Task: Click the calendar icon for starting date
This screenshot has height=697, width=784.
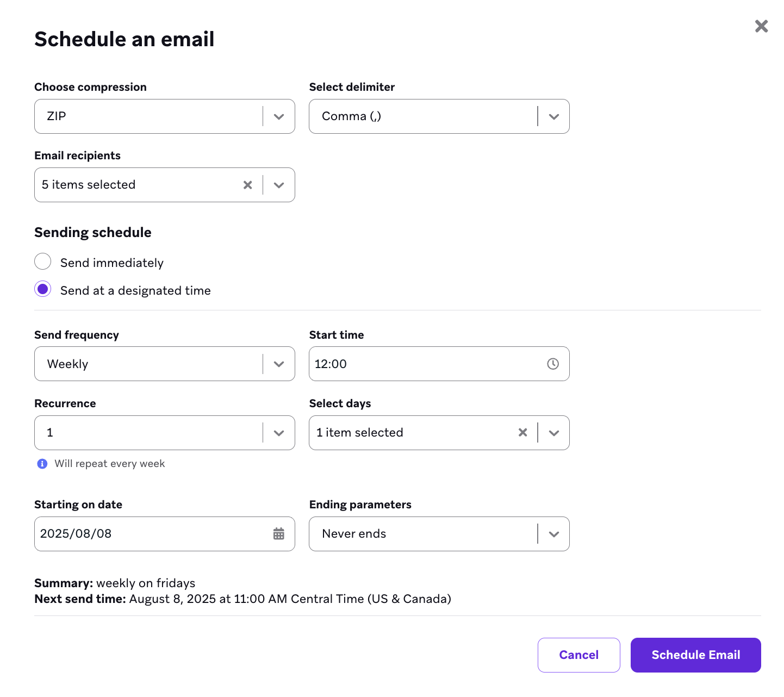Action: pyautogui.click(x=279, y=533)
